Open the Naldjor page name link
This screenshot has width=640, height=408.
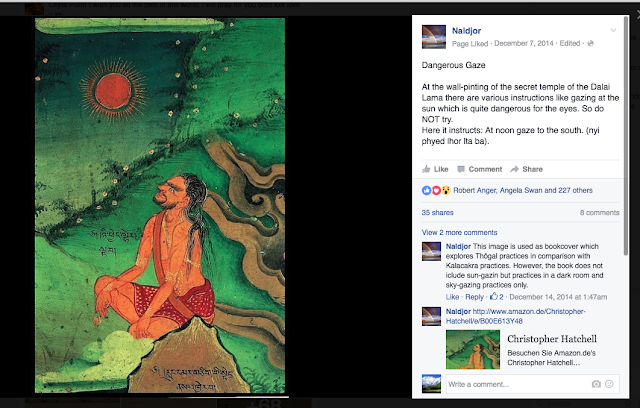point(466,31)
